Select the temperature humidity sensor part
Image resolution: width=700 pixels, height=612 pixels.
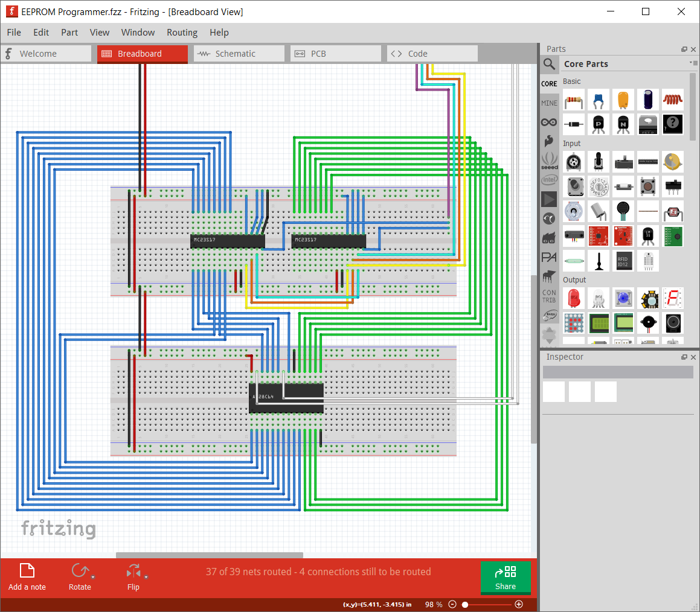(648, 261)
